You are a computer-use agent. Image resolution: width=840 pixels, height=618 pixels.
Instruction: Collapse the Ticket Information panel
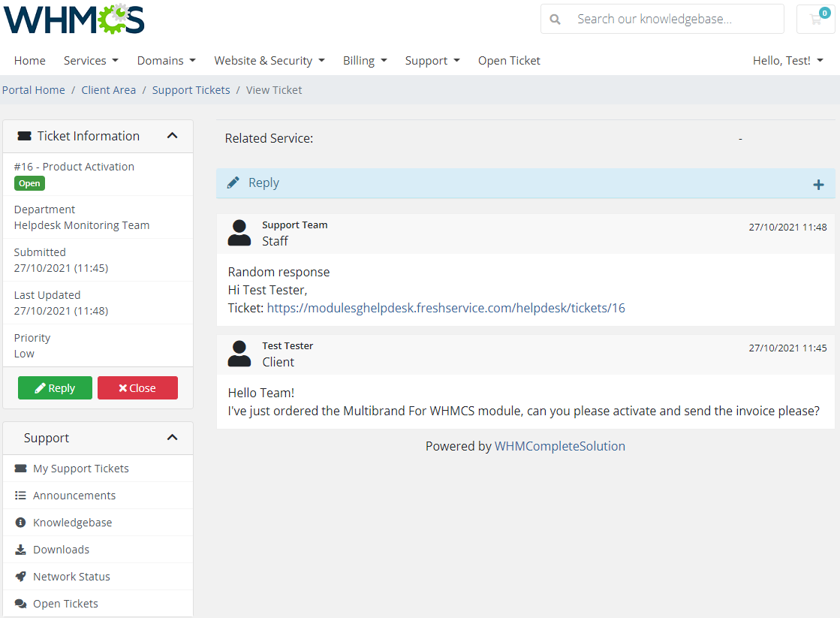coord(172,136)
